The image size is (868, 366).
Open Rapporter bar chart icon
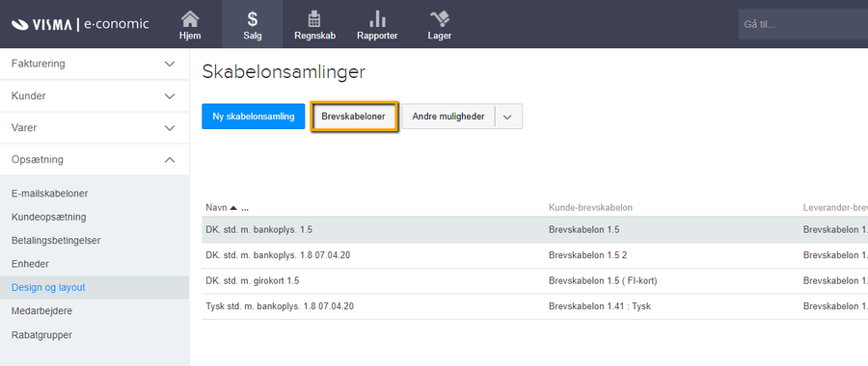pyautogui.click(x=377, y=19)
